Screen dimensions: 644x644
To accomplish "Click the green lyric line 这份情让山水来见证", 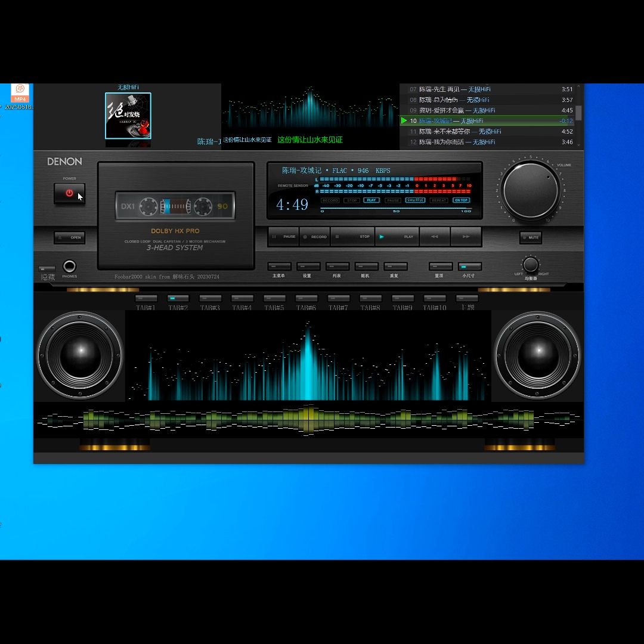I will tap(310, 140).
